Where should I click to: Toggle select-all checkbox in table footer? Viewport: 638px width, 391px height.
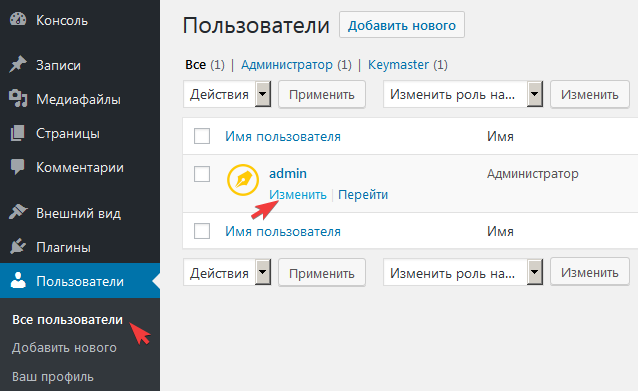[202, 231]
